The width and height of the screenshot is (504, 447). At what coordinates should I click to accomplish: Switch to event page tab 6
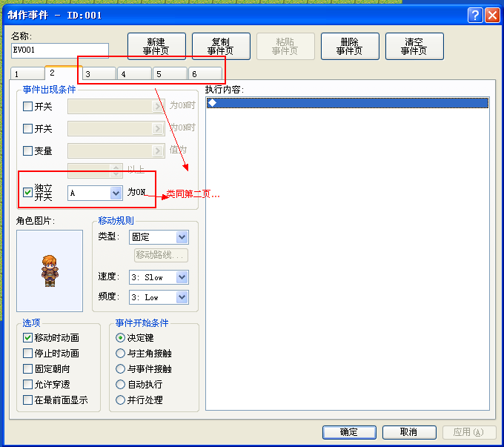[205, 73]
